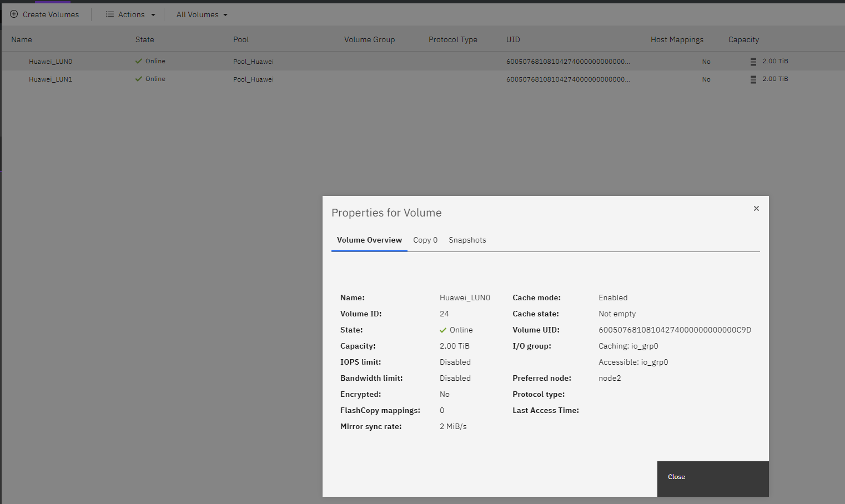Click Online checkmark icon in Huawei_LUN1 row
The width and height of the screenshot is (845, 504).
tap(139, 79)
